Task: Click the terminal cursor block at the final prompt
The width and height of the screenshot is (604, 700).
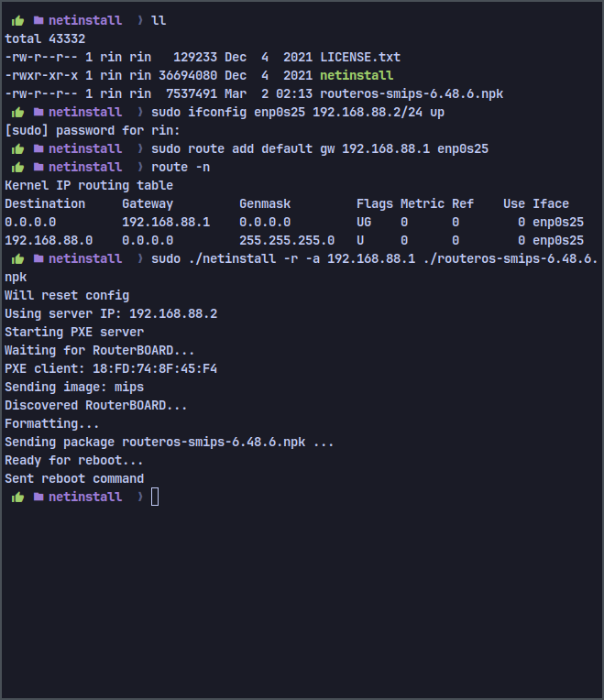Action: click(x=155, y=497)
